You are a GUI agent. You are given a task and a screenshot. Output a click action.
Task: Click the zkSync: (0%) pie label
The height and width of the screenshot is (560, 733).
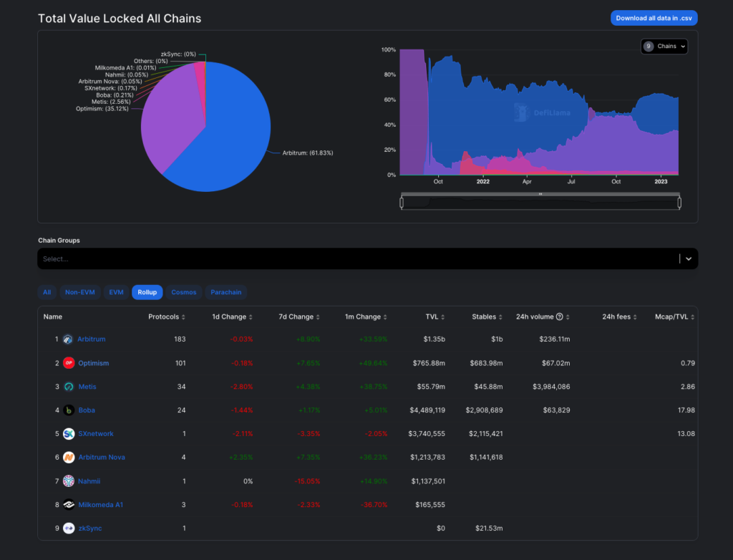coord(178,54)
